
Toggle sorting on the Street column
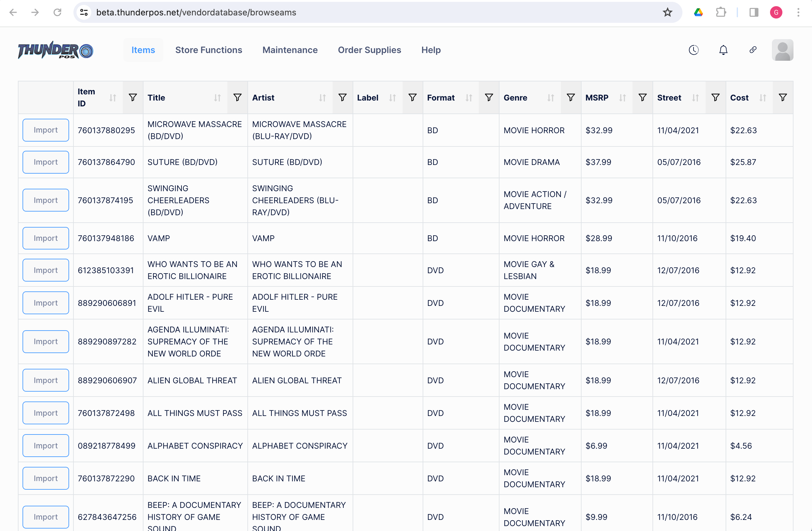695,98
